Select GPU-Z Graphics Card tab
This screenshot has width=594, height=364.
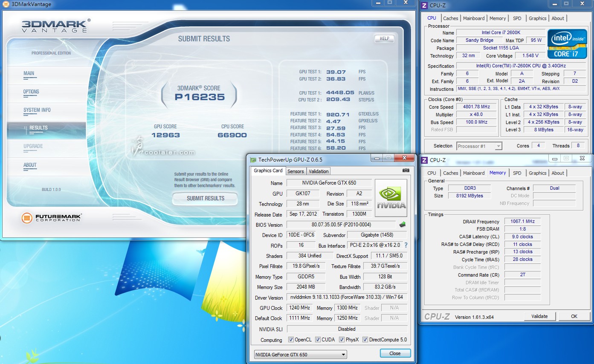click(x=268, y=170)
